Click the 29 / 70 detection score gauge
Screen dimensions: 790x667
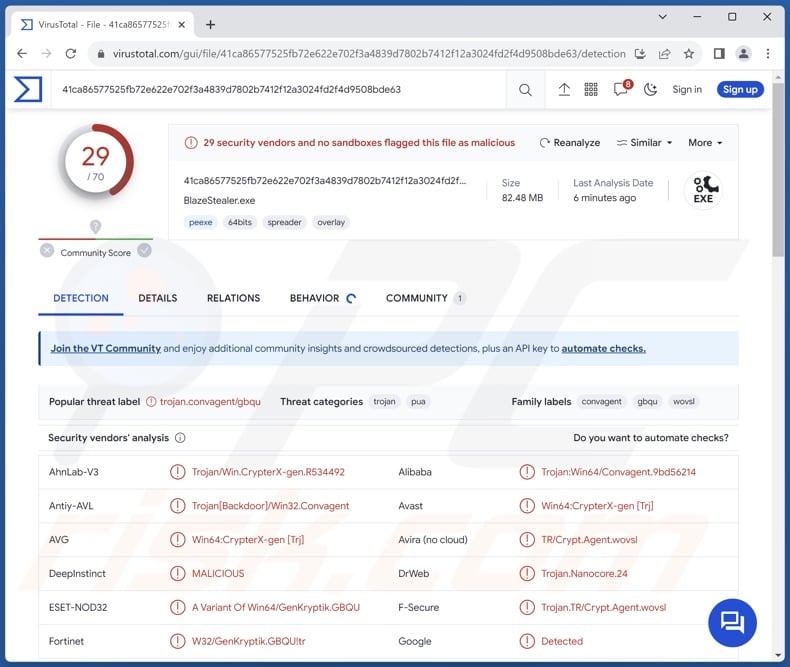pos(96,163)
